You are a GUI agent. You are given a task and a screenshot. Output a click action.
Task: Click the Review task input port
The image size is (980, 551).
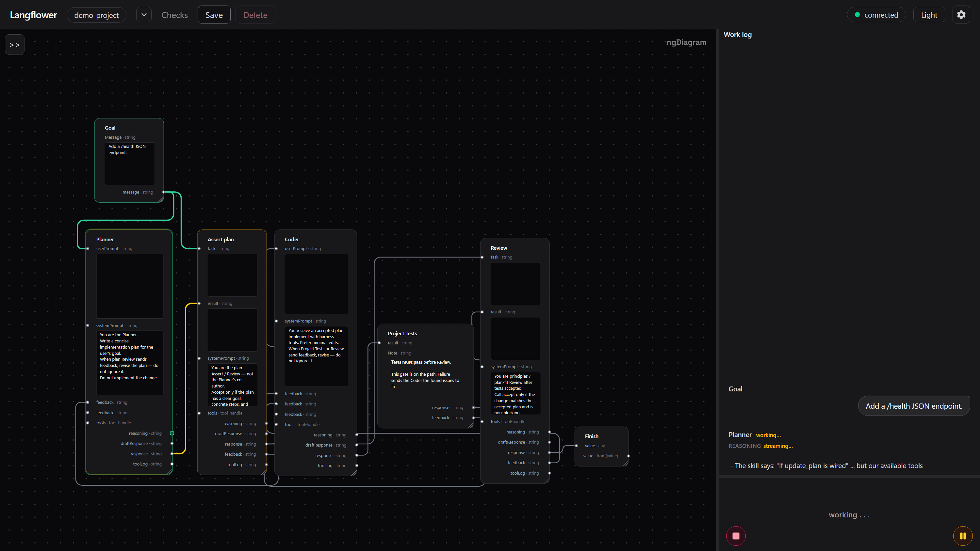coord(482,257)
